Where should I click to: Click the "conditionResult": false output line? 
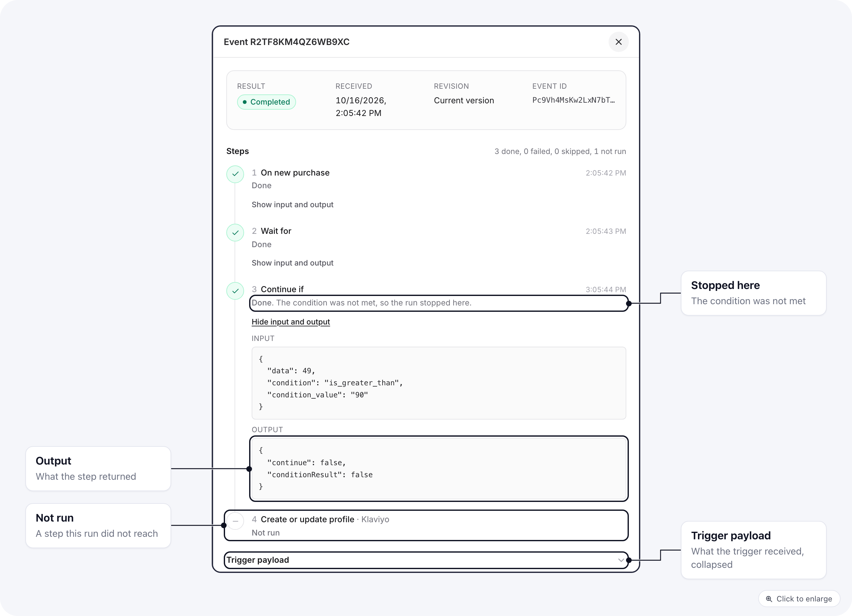point(320,475)
